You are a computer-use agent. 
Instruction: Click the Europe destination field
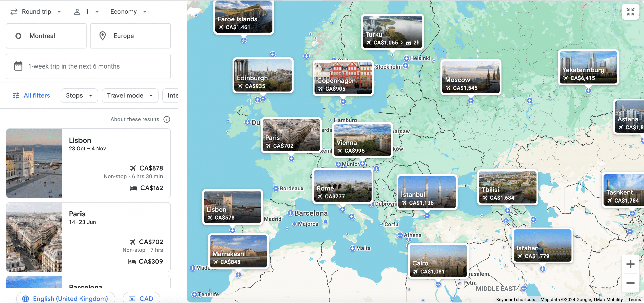coord(130,36)
